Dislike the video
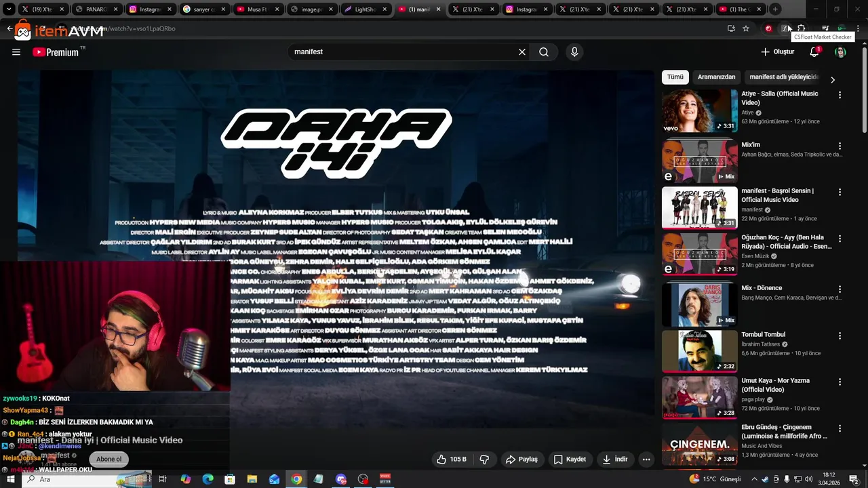868x488 pixels. click(484, 460)
